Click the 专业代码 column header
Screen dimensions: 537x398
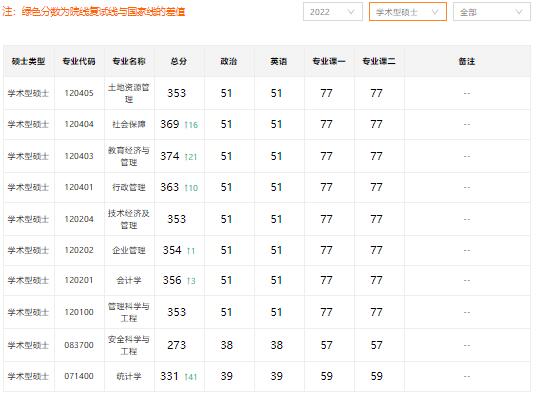click(x=79, y=61)
